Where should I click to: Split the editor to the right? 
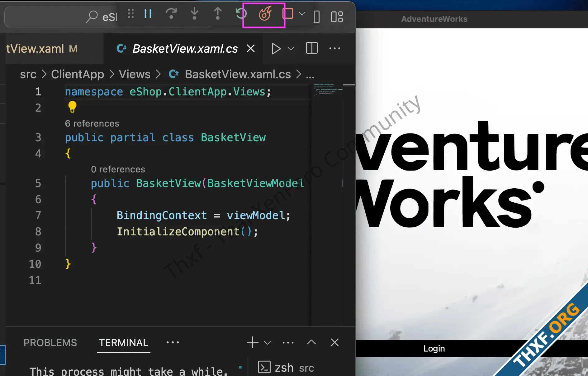coord(312,48)
